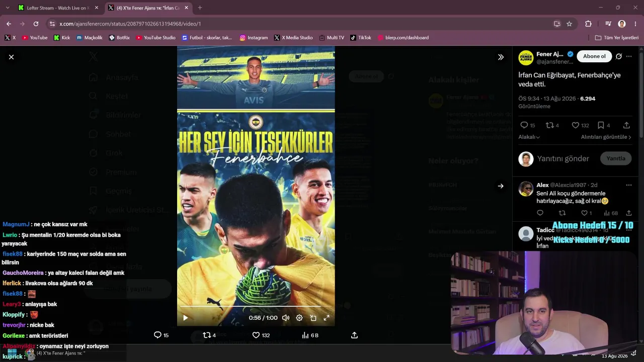
Task: Open the Kick bookmark
Action: [62, 38]
